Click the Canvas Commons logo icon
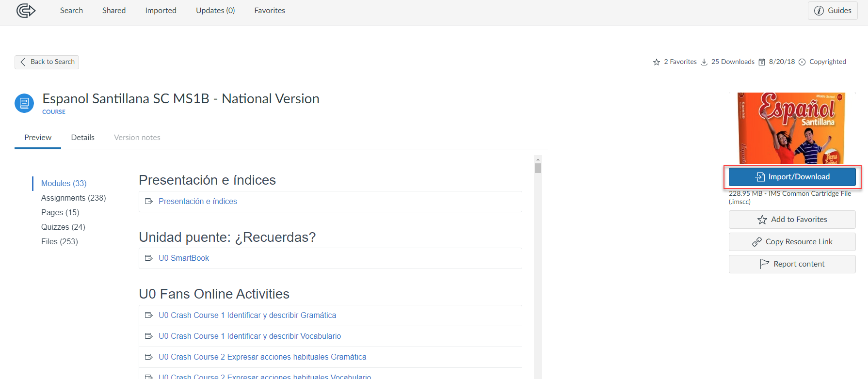Image resolution: width=868 pixels, height=379 pixels. (26, 10)
